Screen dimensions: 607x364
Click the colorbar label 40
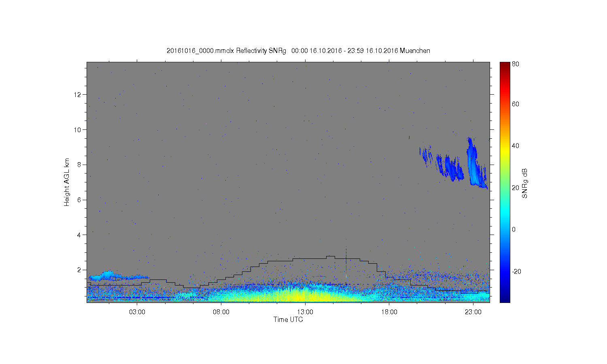point(516,146)
